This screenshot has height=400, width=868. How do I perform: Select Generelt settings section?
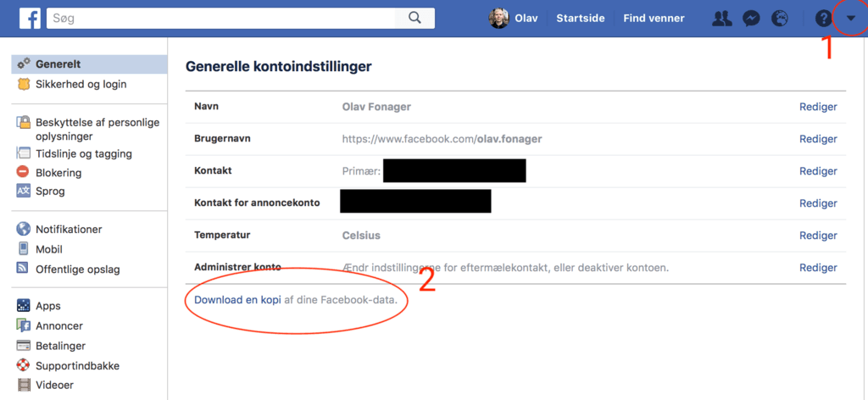(x=89, y=64)
